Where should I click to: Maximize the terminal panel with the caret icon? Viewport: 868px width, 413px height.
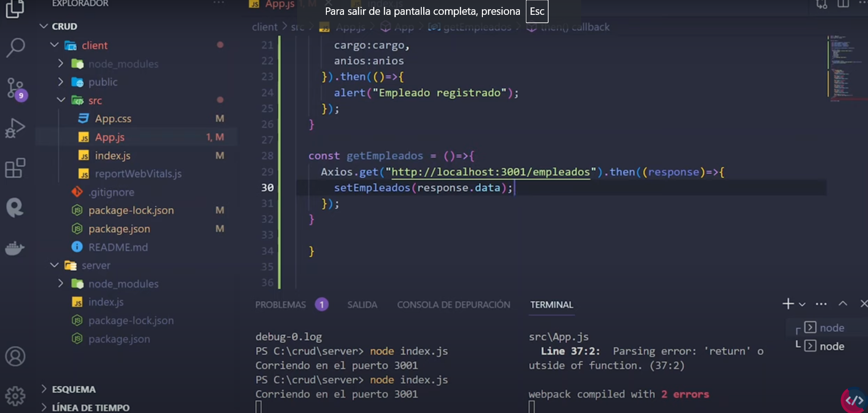pyautogui.click(x=843, y=304)
